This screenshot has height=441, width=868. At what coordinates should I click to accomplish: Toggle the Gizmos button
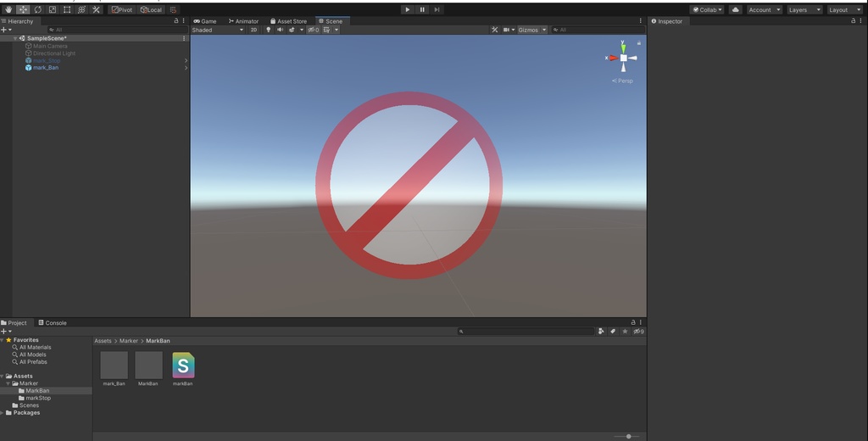[528, 30]
